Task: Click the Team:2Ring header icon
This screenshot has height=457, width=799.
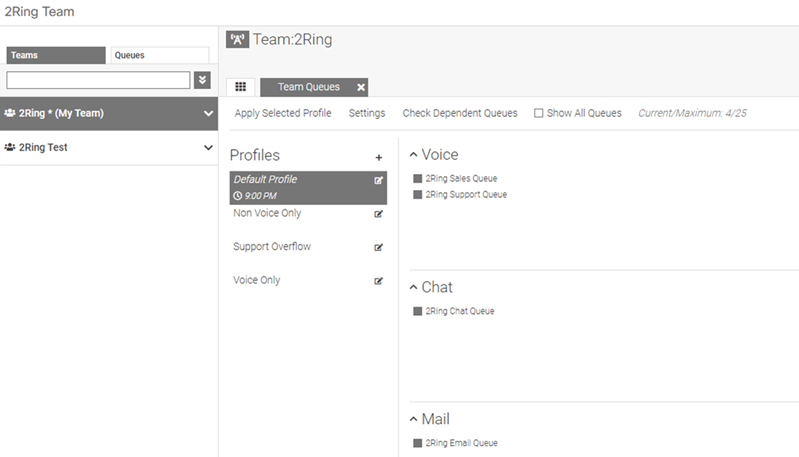Action: coord(237,40)
